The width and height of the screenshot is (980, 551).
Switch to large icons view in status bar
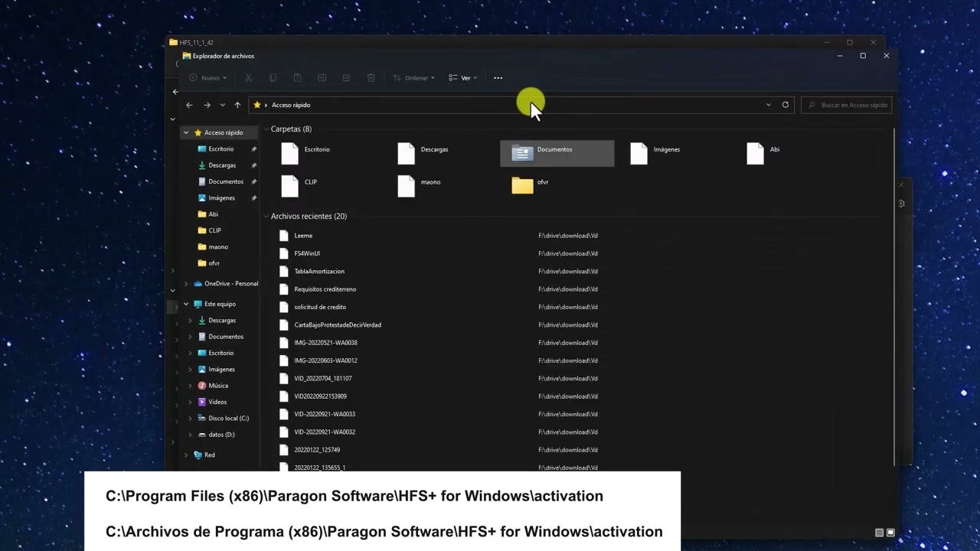pyautogui.click(x=890, y=533)
